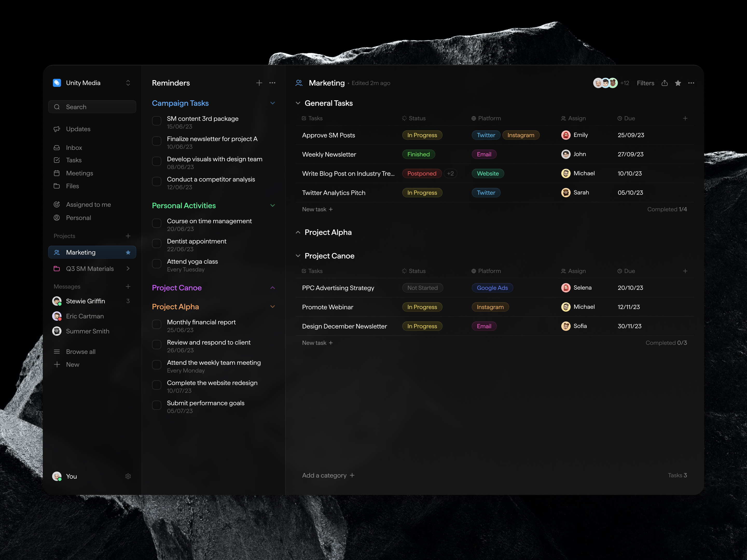The height and width of the screenshot is (560, 747).
Task: Select the Updates icon in the sidebar
Action: (57, 129)
